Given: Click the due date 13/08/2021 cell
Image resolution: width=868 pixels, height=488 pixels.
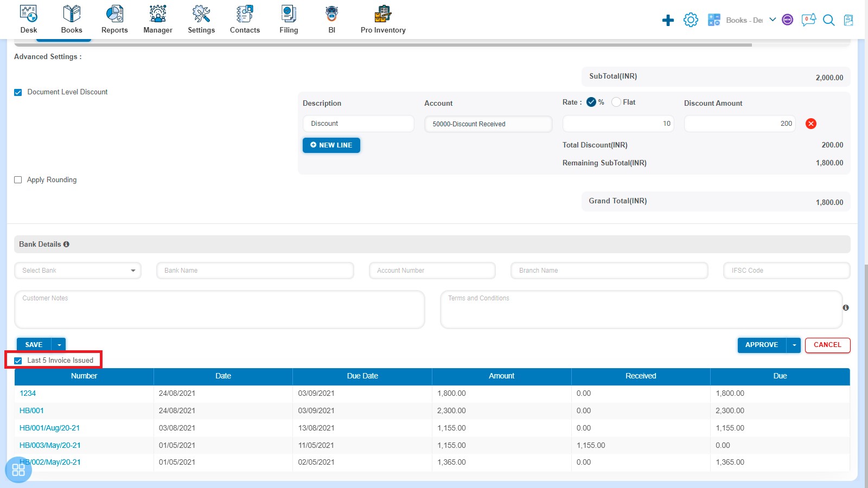Looking at the screenshot, I should (x=316, y=428).
